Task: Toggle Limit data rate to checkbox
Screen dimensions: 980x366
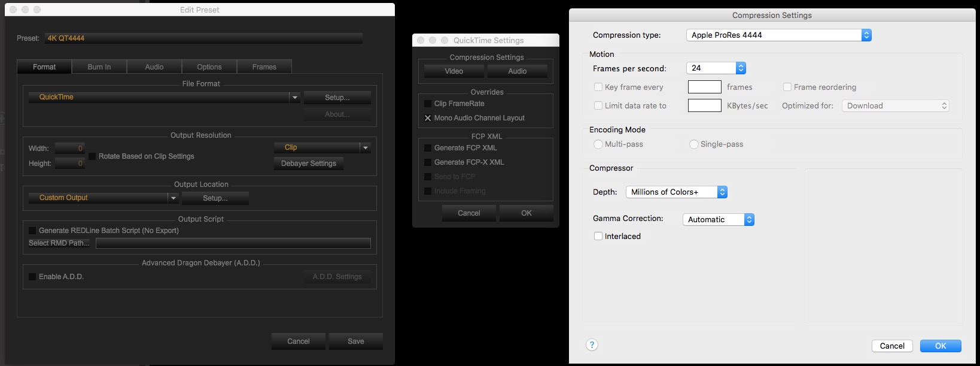Action: [x=598, y=105]
